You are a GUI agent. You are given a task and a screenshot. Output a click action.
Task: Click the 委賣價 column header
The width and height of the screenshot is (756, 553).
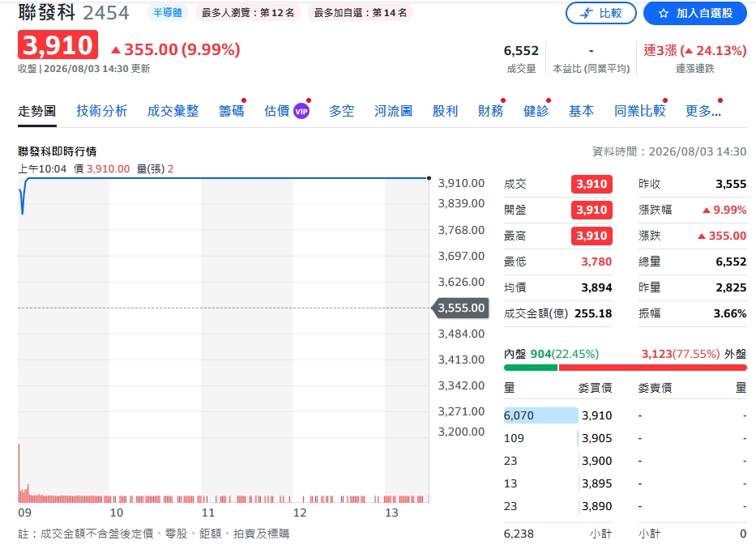pyautogui.click(x=656, y=388)
